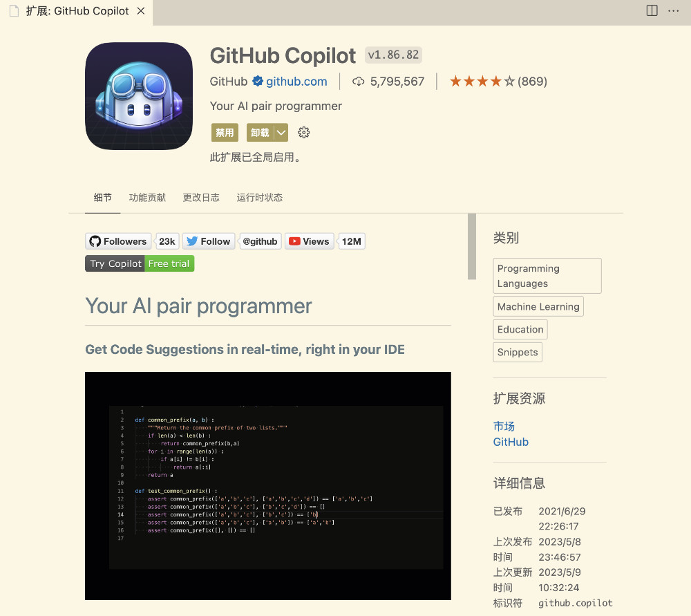The image size is (691, 616).
Task: Click the @github badge
Action: coord(260,241)
